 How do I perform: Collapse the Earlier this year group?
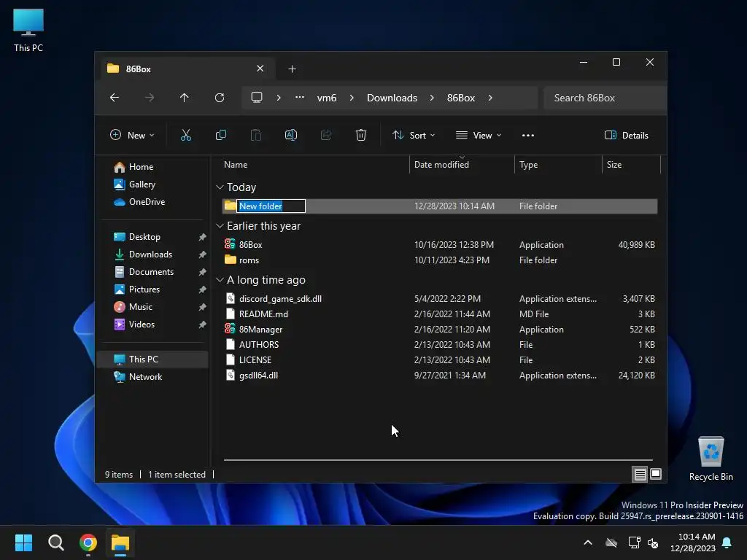[220, 226]
